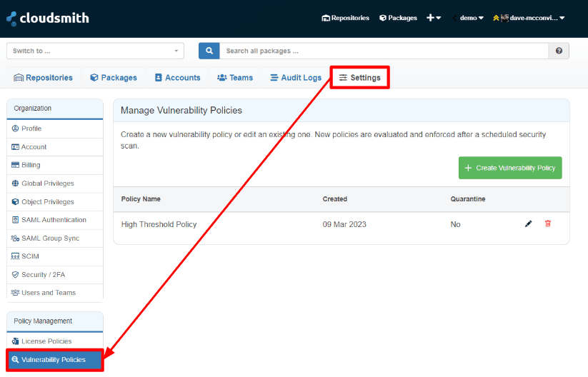Expand the plus create-new dropdown
This screenshot has height=377, width=588.
pyautogui.click(x=434, y=18)
